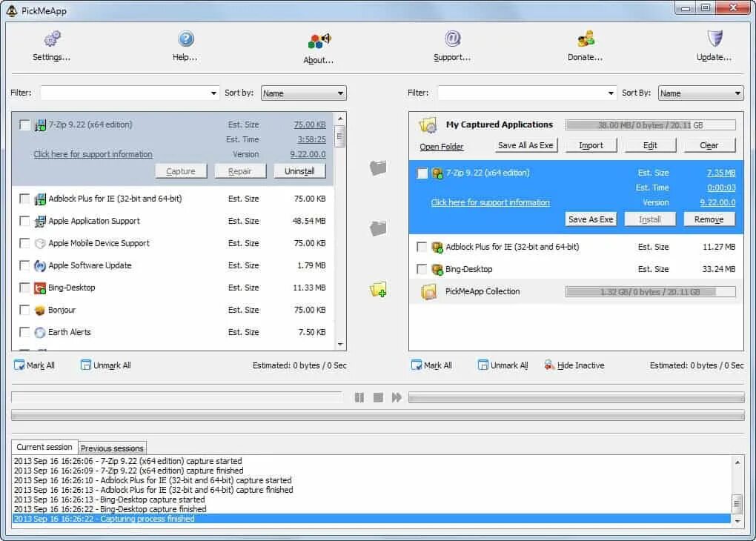The height and width of the screenshot is (541, 756).
Task: Open right Filter dropdown arrow
Action: pyautogui.click(x=611, y=93)
